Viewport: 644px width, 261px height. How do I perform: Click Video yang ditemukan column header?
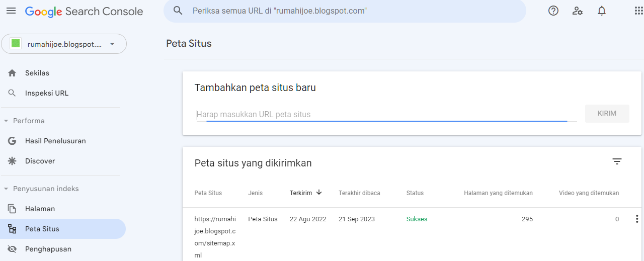tap(589, 193)
